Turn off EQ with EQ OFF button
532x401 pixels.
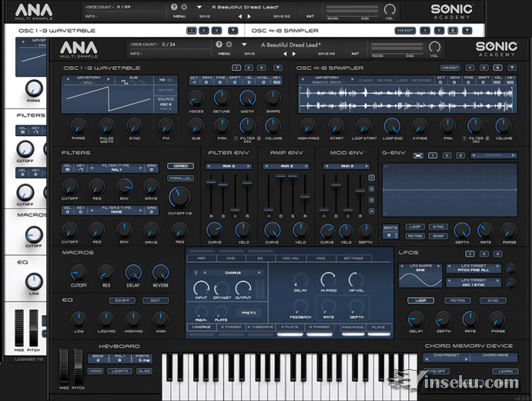(122, 300)
